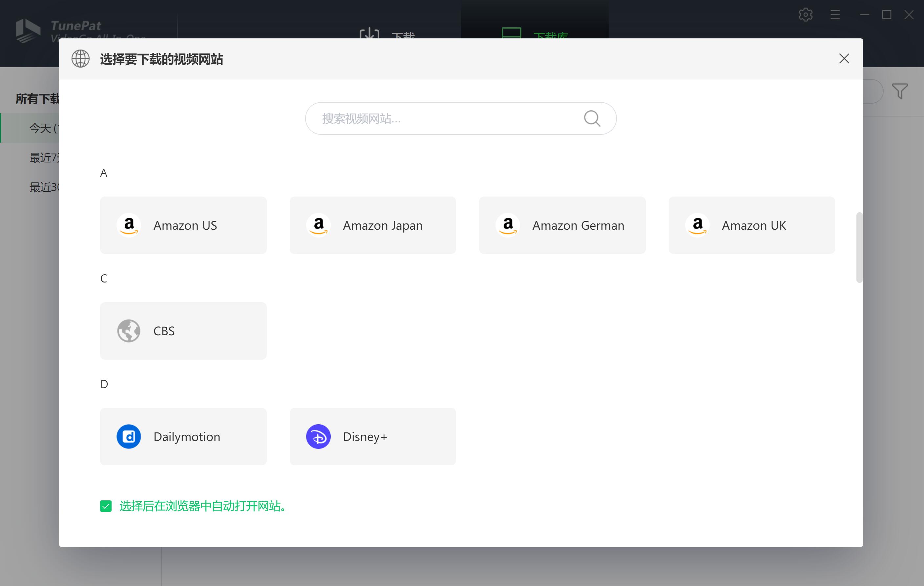The width and height of the screenshot is (924, 586).
Task: Minimize the TunePat window
Action: point(864,14)
